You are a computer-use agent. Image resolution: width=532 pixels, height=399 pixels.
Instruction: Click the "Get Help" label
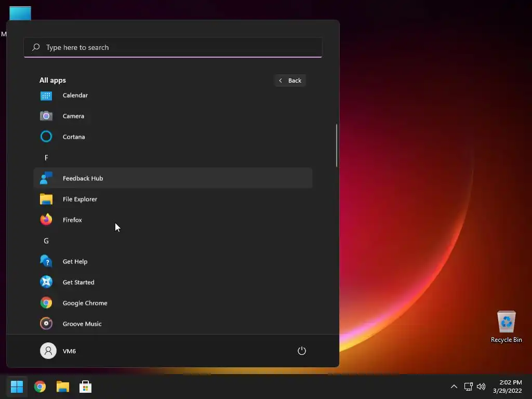click(75, 262)
